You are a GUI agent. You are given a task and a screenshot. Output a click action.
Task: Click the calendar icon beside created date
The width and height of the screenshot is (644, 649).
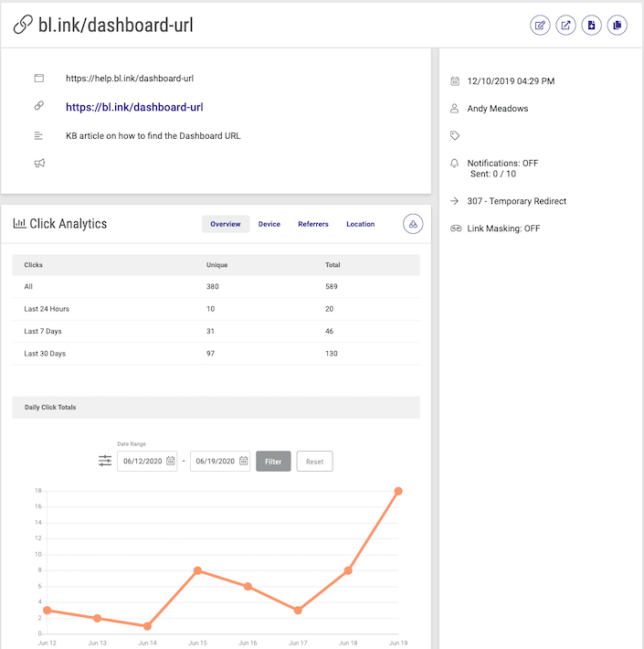point(455,81)
